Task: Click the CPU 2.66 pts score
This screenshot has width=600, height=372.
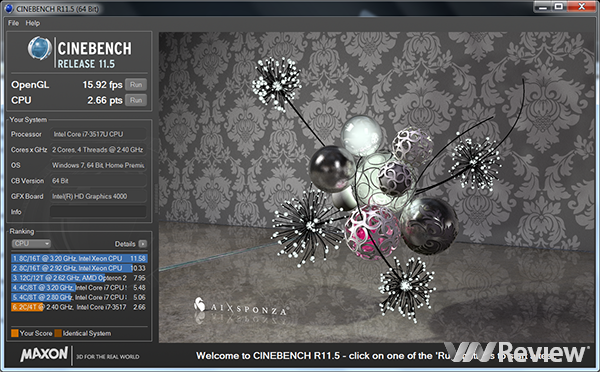Action: [104, 100]
